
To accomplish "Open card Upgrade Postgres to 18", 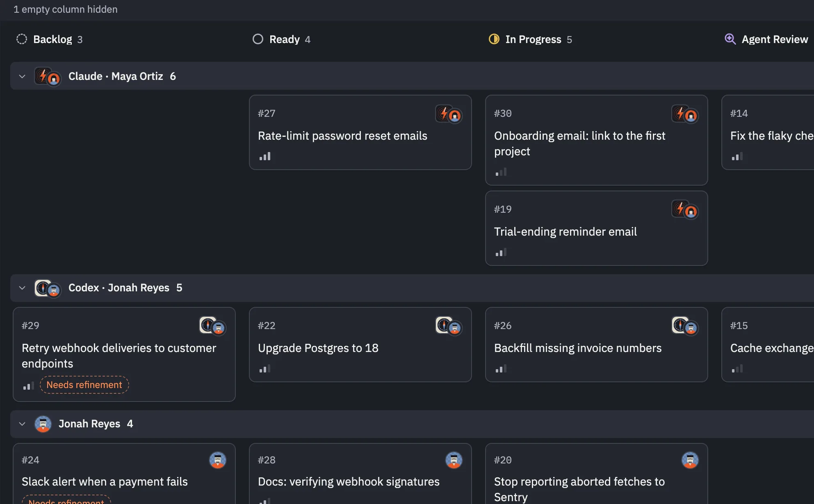I will point(360,345).
